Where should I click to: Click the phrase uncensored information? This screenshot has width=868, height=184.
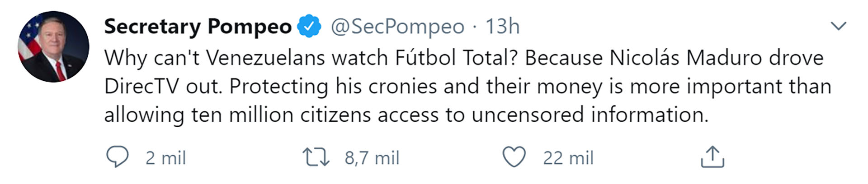(x=590, y=115)
